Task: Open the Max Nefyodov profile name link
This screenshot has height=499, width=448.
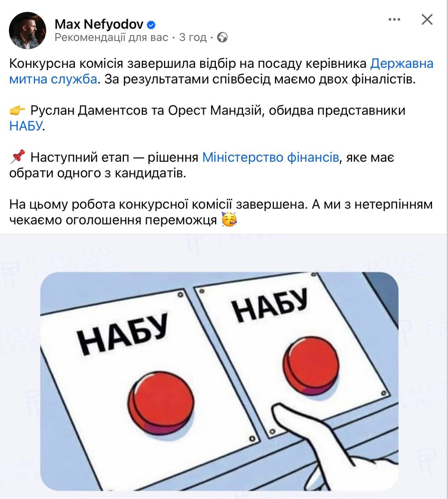Action: (99, 25)
